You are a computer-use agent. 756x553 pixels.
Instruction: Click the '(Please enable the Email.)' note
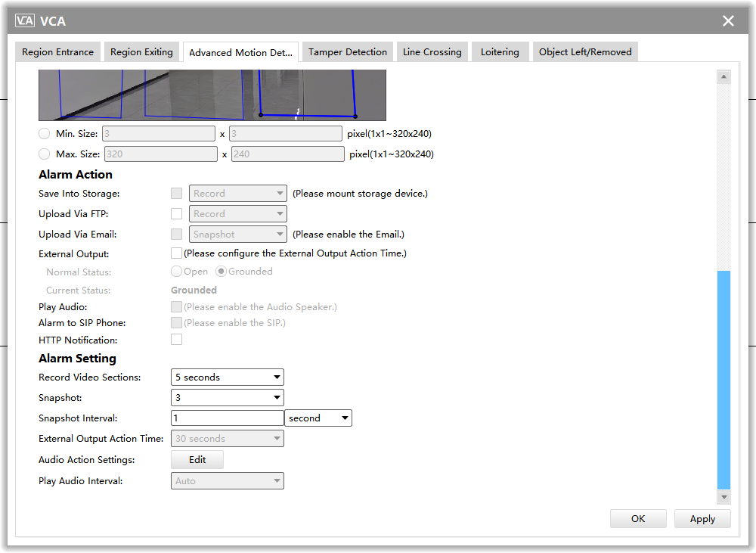point(349,234)
